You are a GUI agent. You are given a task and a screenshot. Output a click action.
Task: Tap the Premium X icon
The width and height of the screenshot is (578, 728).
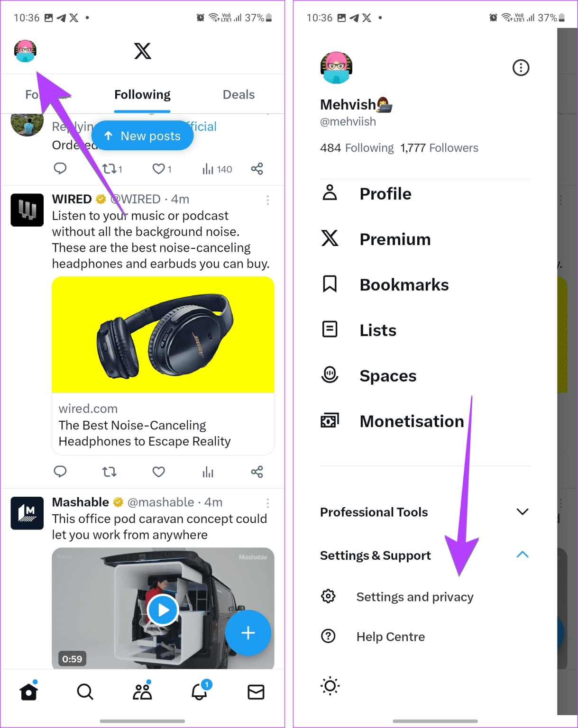click(x=330, y=239)
